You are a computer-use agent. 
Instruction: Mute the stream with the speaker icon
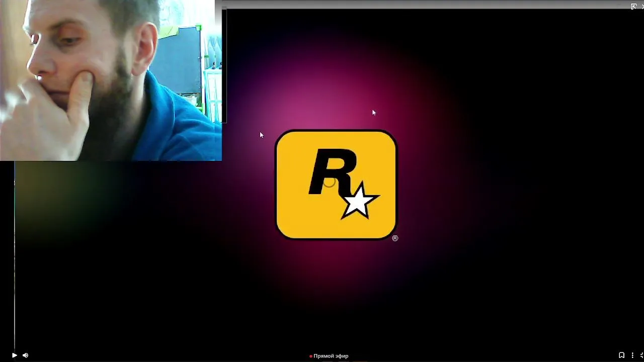click(26, 355)
